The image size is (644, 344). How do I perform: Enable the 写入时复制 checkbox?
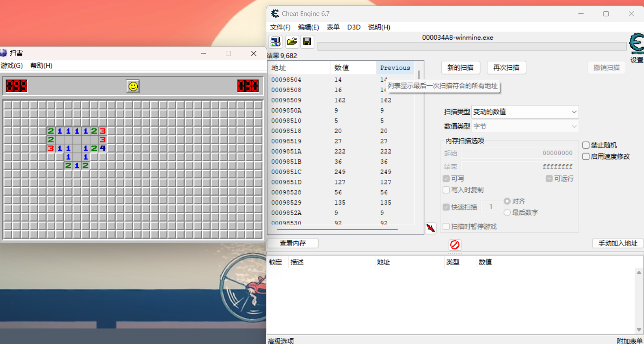(446, 190)
